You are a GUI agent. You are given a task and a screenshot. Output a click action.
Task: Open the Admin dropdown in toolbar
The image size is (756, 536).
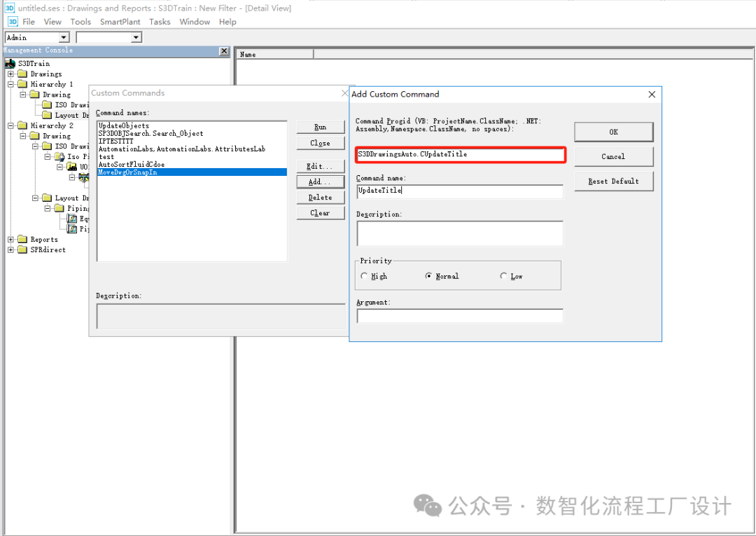(64, 37)
